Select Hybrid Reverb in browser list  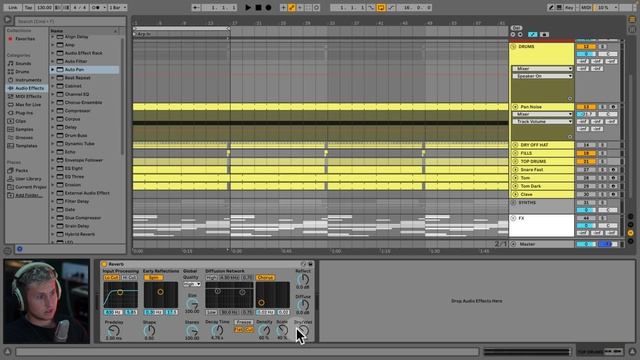pyautogui.click(x=80, y=234)
